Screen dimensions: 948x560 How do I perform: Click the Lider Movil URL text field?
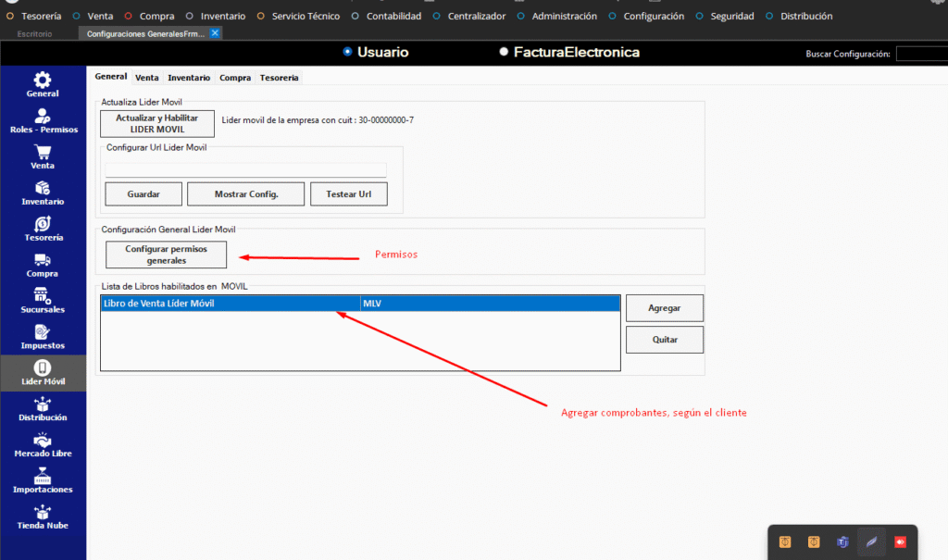(x=245, y=169)
